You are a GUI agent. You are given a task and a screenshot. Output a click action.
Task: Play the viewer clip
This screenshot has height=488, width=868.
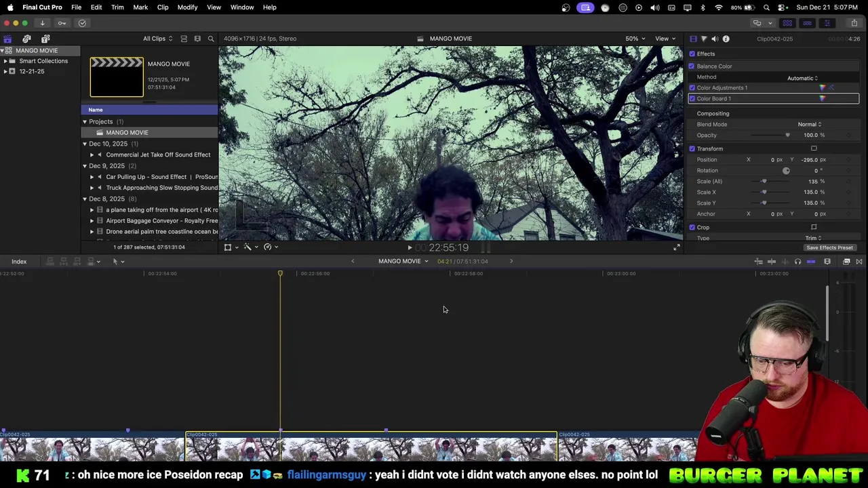tap(410, 247)
